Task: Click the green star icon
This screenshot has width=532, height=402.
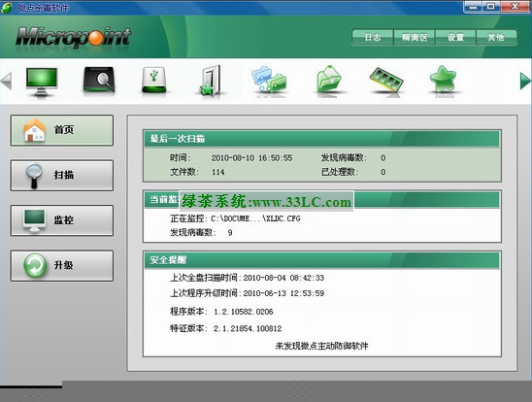Action: [443, 80]
